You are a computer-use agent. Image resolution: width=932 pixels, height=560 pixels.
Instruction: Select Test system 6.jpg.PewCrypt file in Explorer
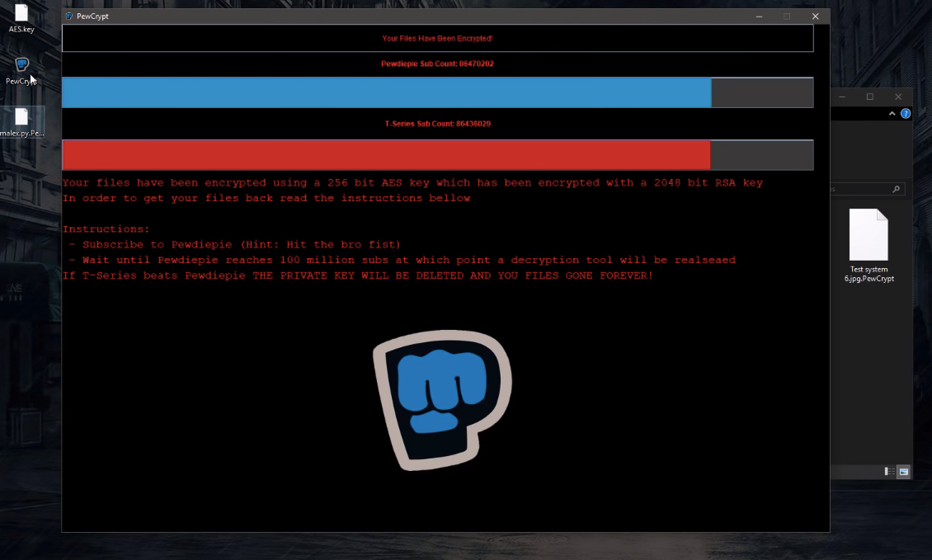click(x=868, y=246)
